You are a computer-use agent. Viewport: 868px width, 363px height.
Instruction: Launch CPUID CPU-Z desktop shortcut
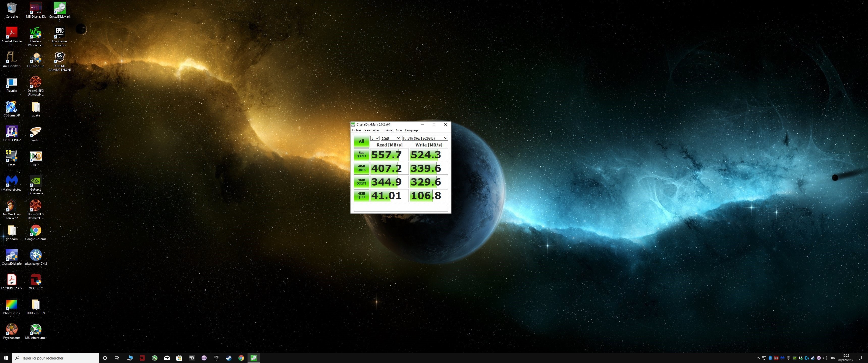click(11, 131)
